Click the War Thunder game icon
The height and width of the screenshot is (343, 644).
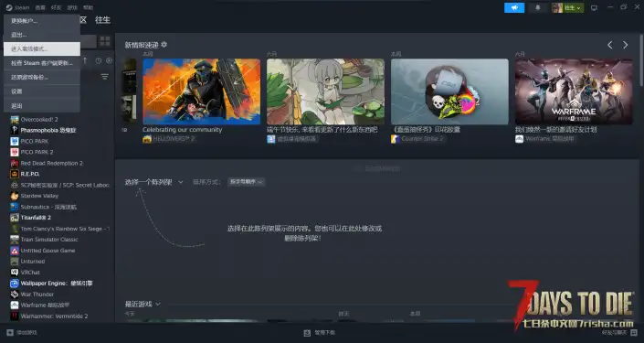(15, 294)
